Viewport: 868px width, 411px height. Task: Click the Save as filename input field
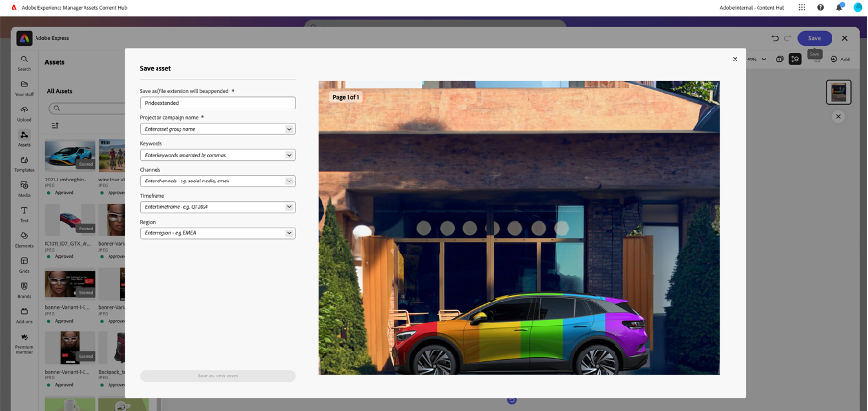pos(218,103)
